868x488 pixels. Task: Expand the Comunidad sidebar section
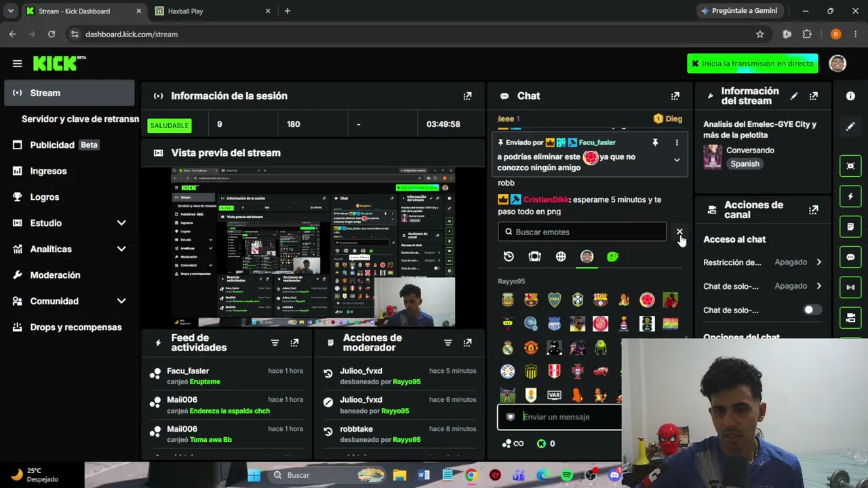click(x=121, y=301)
